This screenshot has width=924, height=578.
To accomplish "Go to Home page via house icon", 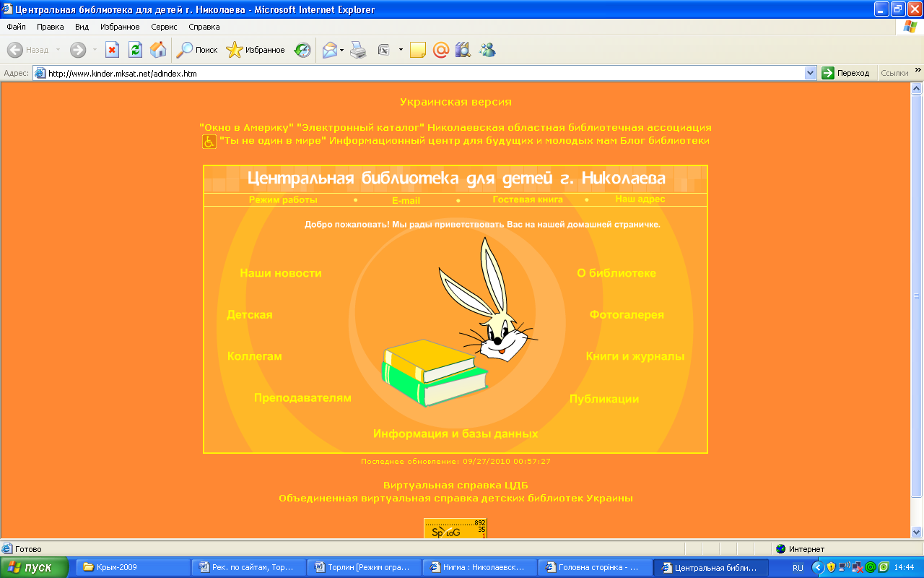I will point(158,50).
